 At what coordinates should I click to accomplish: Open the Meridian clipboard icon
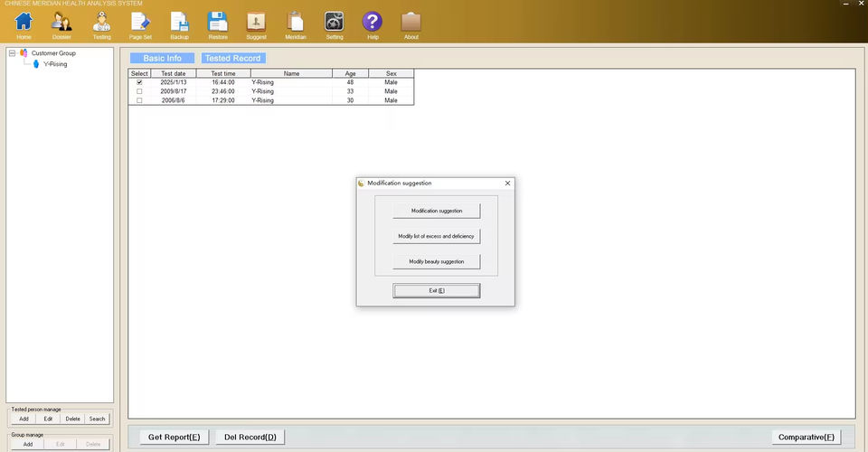pyautogui.click(x=296, y=23)
